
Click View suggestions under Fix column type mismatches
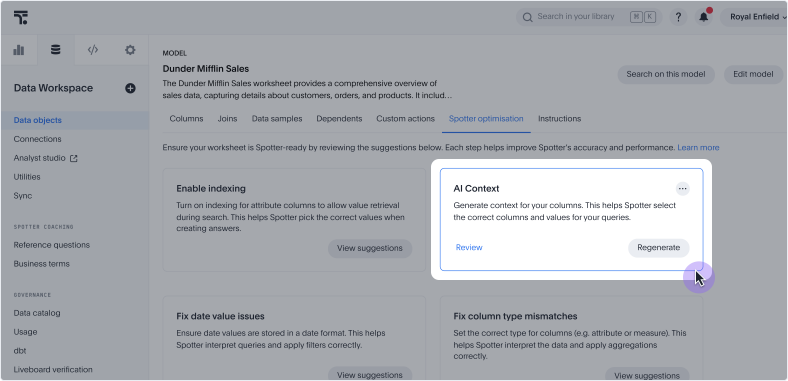(x=647, y=375)
